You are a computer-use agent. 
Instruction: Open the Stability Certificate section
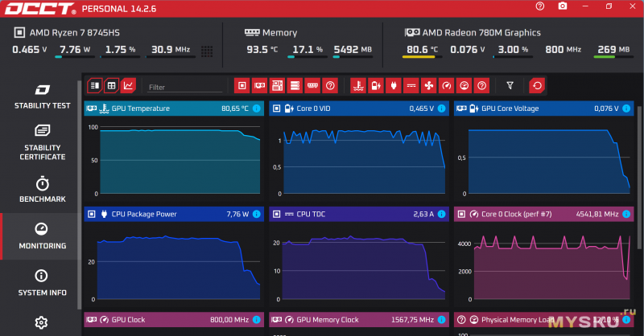click(43, 143)
